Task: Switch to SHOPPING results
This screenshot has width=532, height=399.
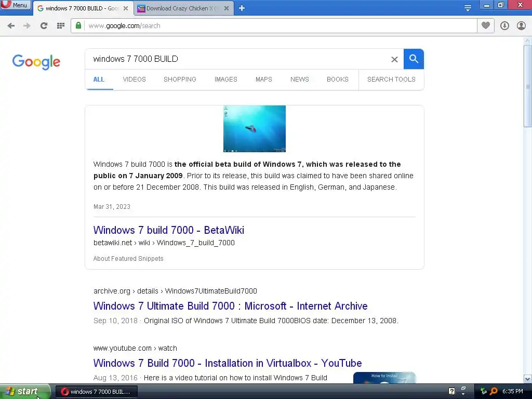Action: (x=180, y=79)
